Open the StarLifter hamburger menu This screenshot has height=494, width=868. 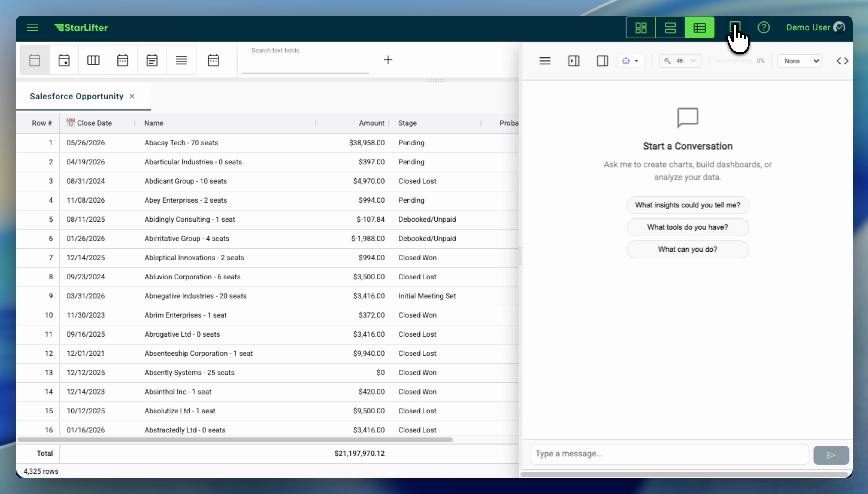(32, 27)
